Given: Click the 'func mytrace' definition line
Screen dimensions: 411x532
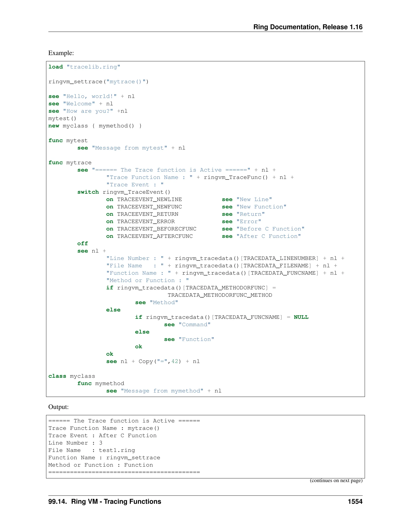Looking at the screenshot, I should [x=70, y=163].
